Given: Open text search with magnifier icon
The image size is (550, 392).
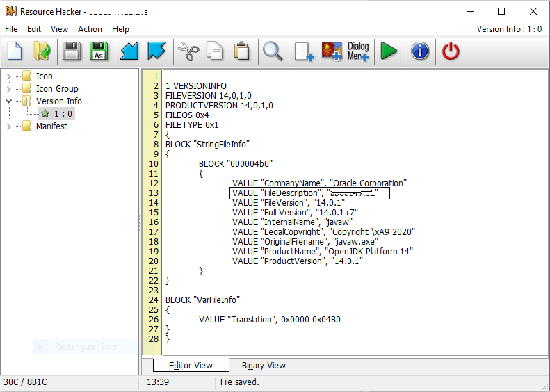Looking at the screenshot, I should pyautogui.click(x=273, y=51).
